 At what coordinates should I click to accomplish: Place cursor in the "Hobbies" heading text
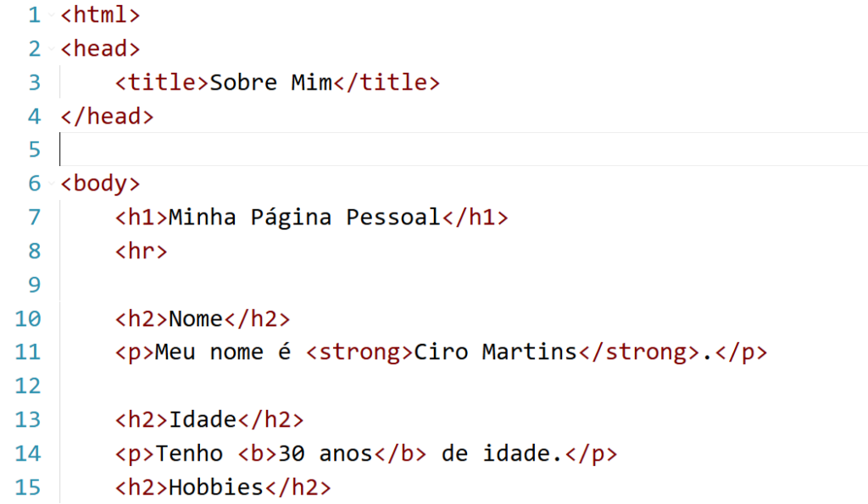(216, 487)
